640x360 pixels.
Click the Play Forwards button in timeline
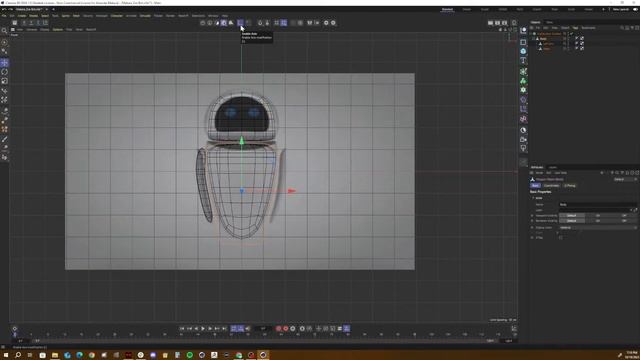[203, 329]
